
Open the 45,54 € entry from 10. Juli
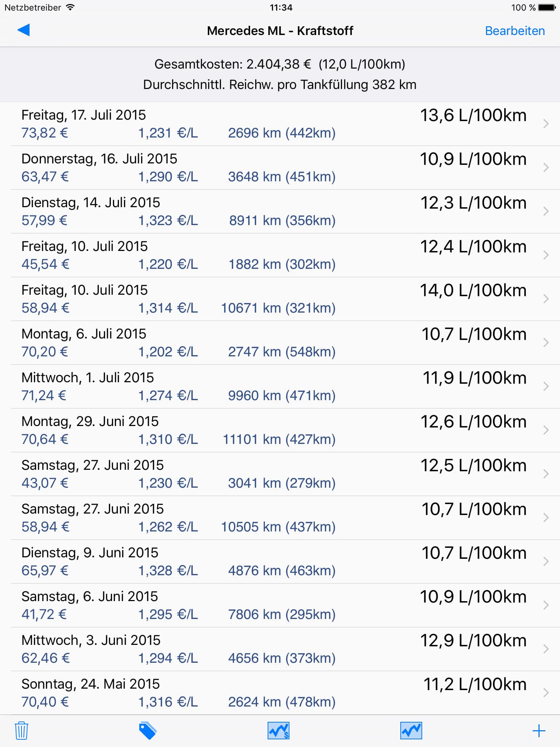tap(280, 255)
